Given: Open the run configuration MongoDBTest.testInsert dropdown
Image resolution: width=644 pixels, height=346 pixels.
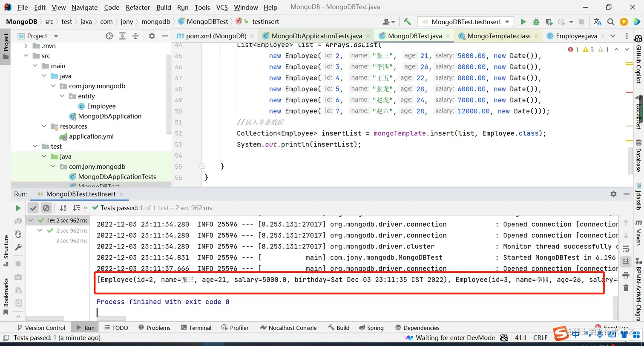Looking at the screenshot, I should [x=466, y=22].
